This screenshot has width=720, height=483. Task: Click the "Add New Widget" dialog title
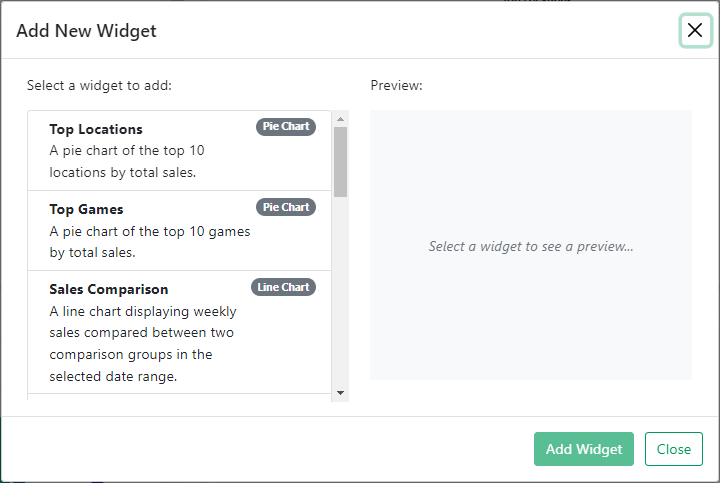[86, 31]
